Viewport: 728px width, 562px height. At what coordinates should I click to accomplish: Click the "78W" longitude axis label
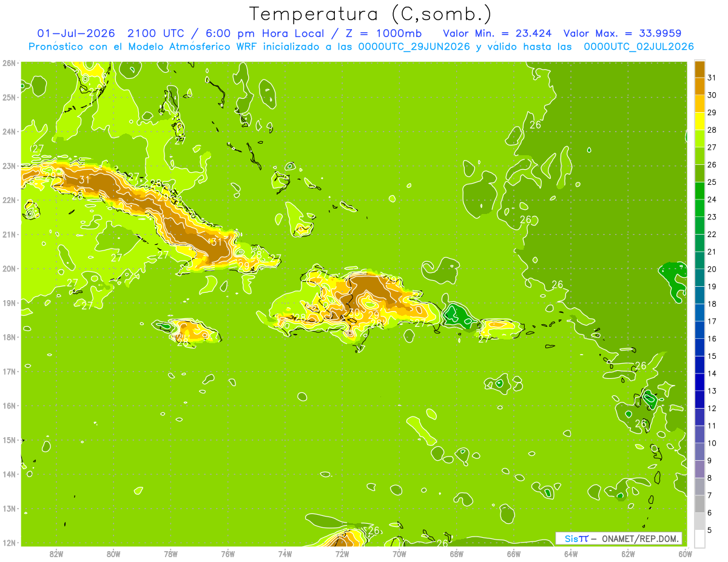click(x=170, y=554)
